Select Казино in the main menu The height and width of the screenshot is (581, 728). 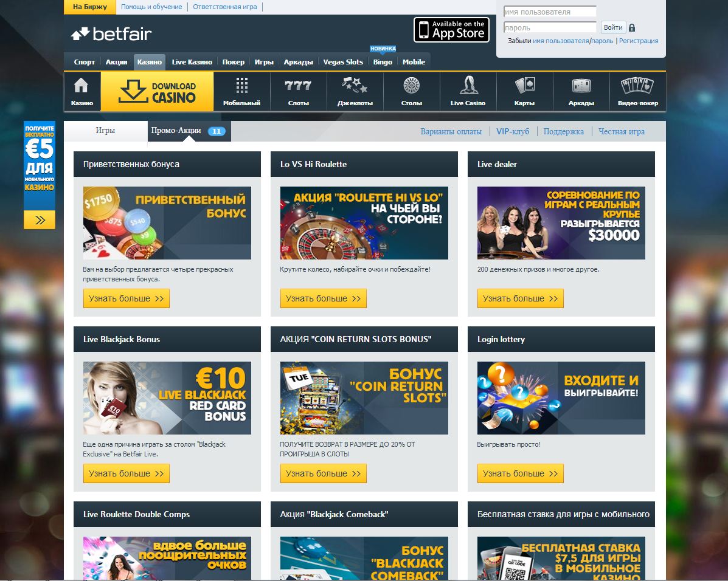150,62
